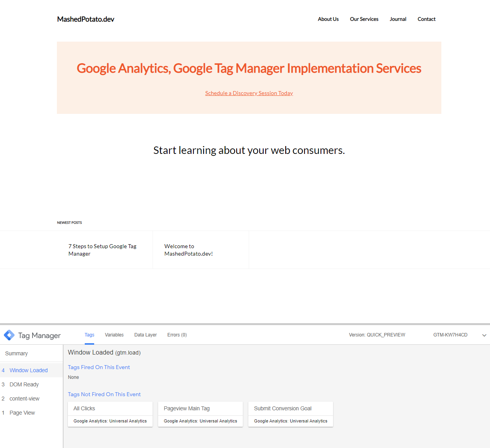Click Start learning about your web consumers text
The height and width of the screenshot is (448, 490).
coord(249,150)
